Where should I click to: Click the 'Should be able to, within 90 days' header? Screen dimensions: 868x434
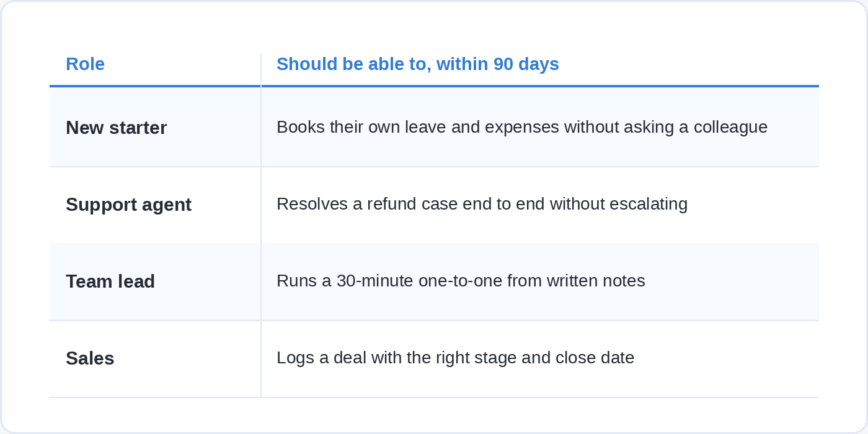click(x=417, y=64)
